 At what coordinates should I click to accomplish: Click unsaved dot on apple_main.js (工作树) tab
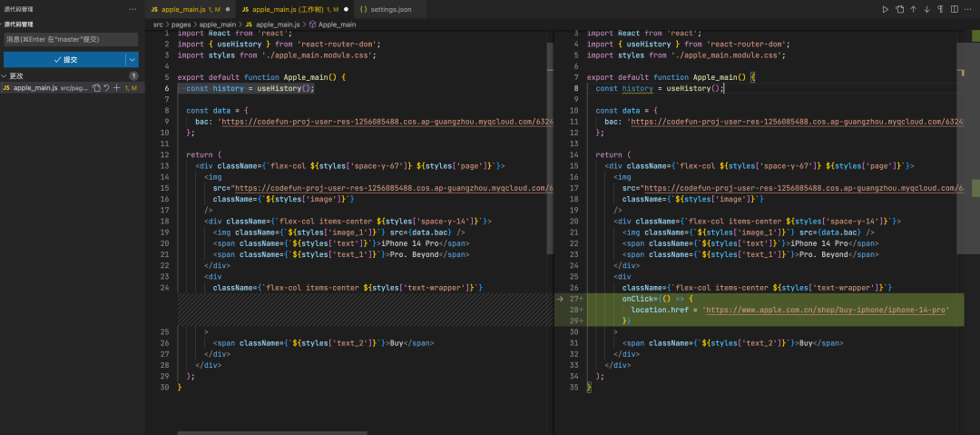pyautogui.click(x=346, y=9)
